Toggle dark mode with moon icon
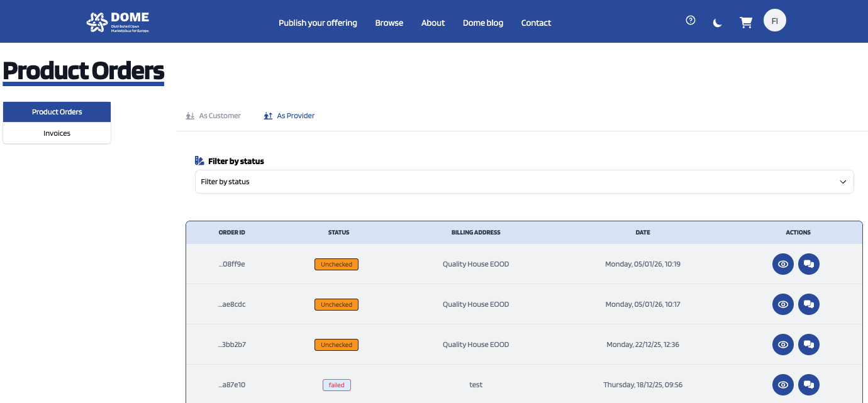This screenshot has height=403, width=868. (718, 23)
